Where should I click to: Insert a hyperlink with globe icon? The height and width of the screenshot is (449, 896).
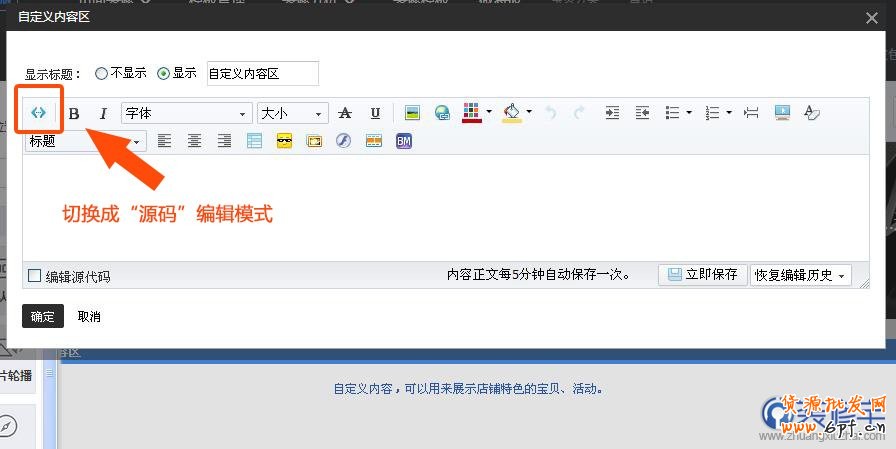(x=442, y=113)
